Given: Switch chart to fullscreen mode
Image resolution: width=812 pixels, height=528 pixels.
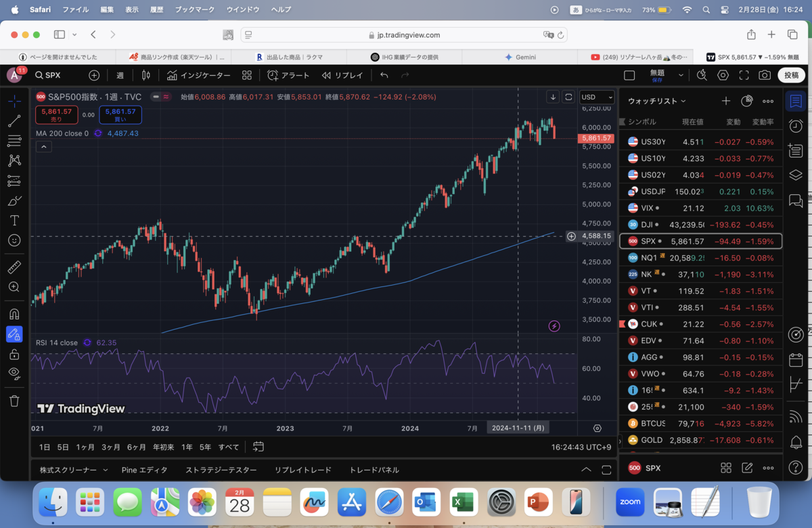Looking at the screenshot, I should point(744,75).
